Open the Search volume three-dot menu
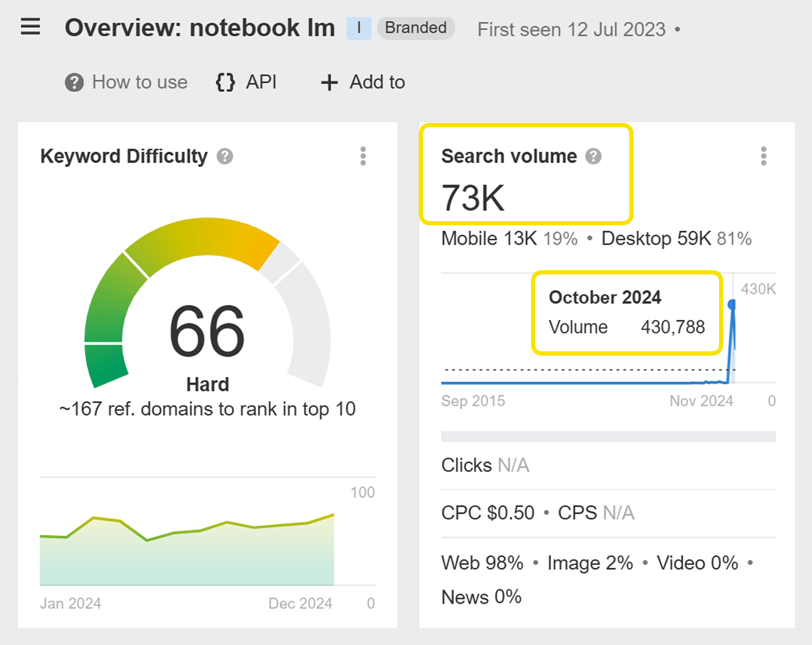 (x=764, y=156)
